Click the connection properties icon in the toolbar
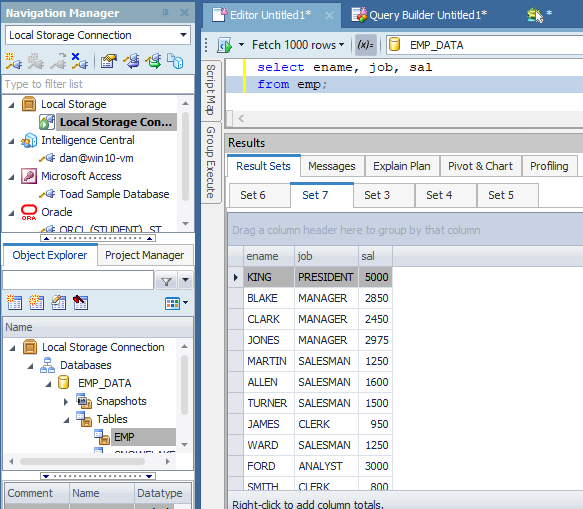 pos(109,61)
